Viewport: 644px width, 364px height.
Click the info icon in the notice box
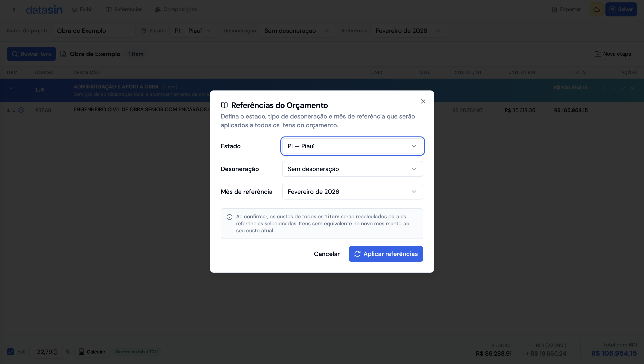230,217
